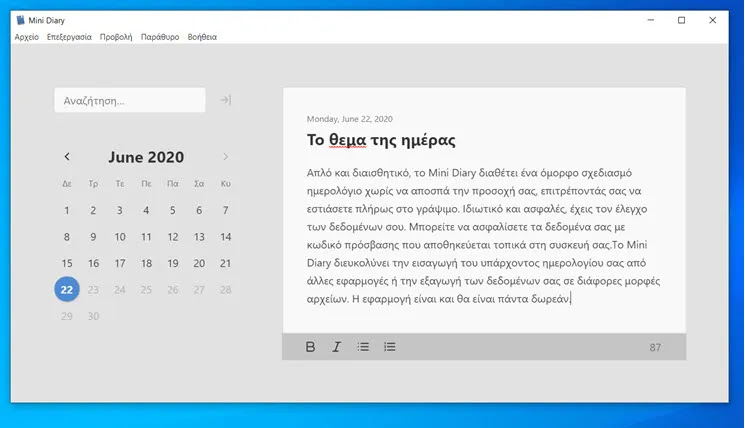
Task: Click the entry title 'Το θεμα της ημέρας'
Action: 381,140
